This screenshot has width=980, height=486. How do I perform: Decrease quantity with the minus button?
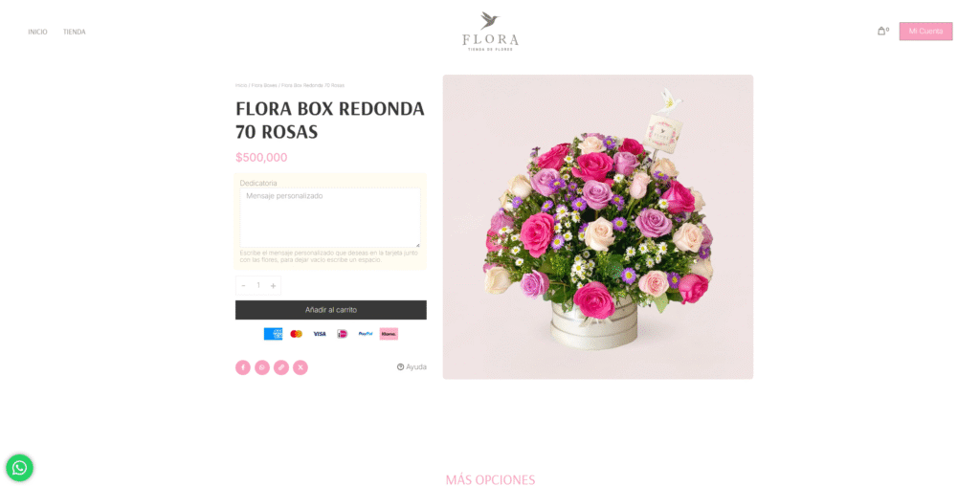(x=243, y=285)
